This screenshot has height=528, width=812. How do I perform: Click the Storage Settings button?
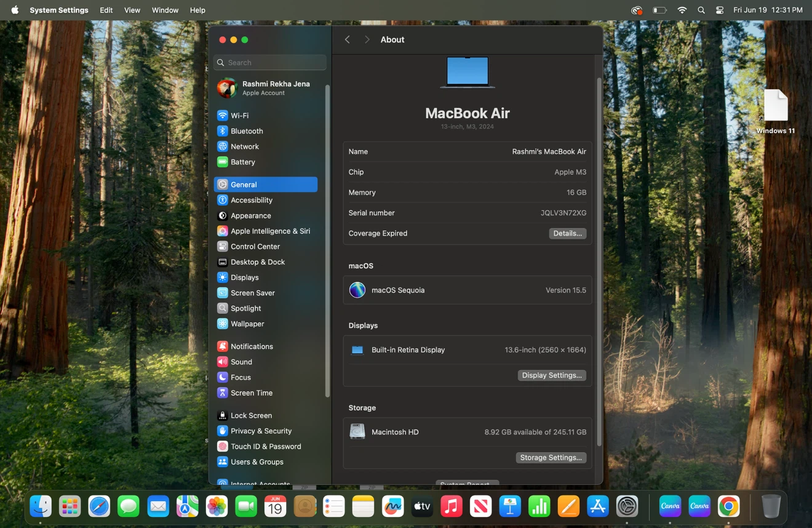tap(551, 458)
